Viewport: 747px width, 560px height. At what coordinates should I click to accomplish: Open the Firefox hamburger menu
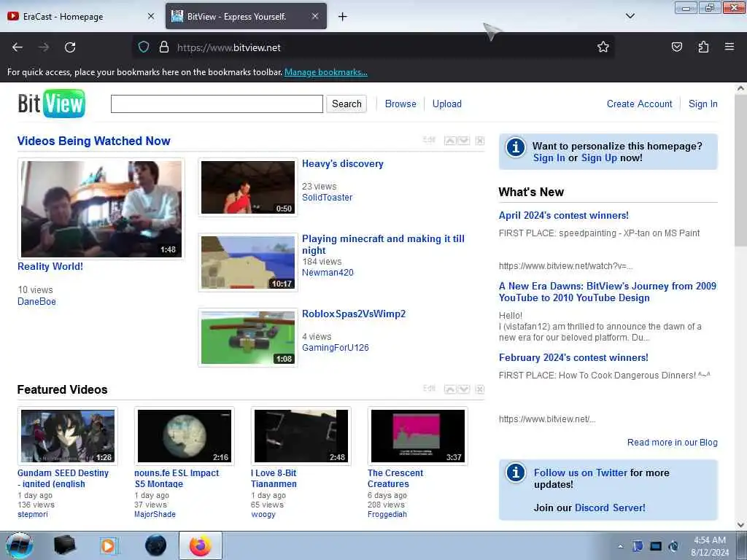tap(729, 47)
